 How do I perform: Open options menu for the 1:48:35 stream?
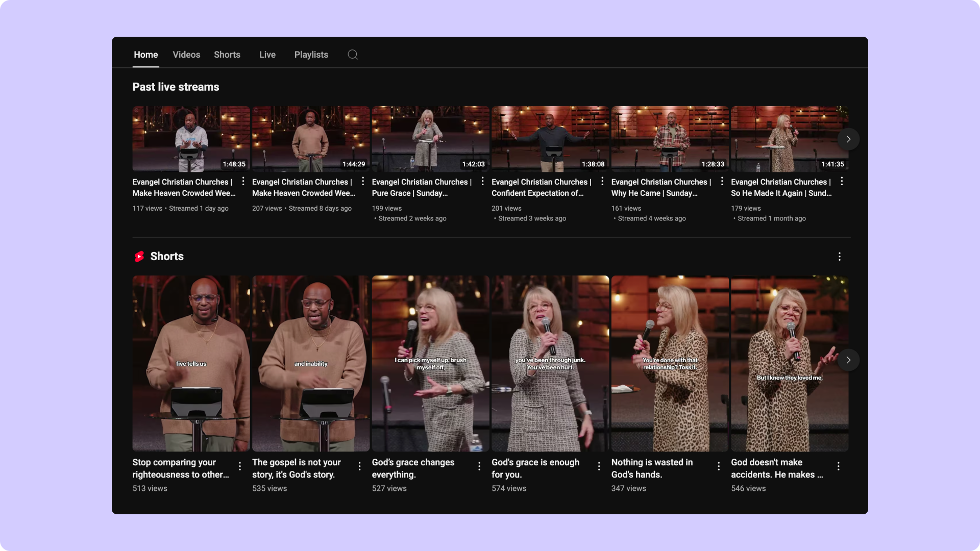243,181
